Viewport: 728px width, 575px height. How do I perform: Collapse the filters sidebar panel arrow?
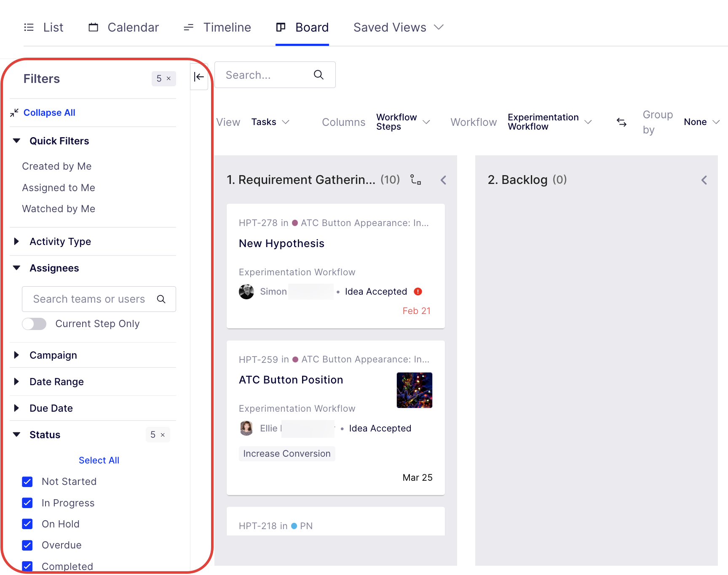(199, 77)
